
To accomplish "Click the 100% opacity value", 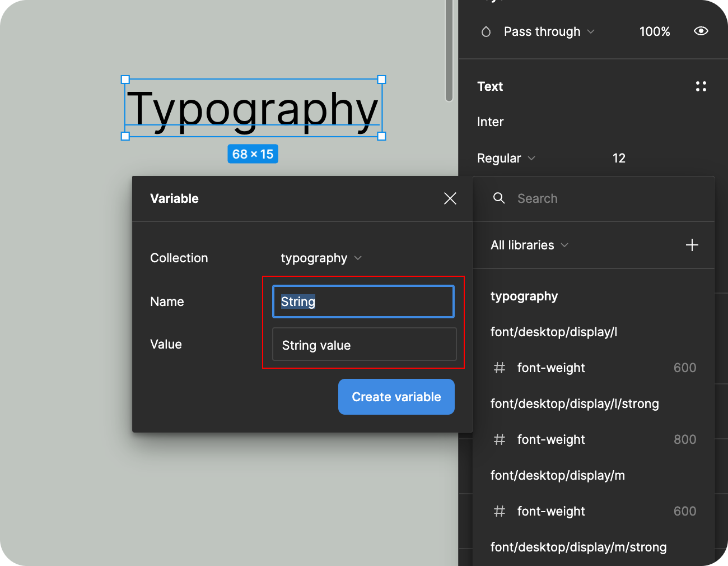I will click(655, 31).
